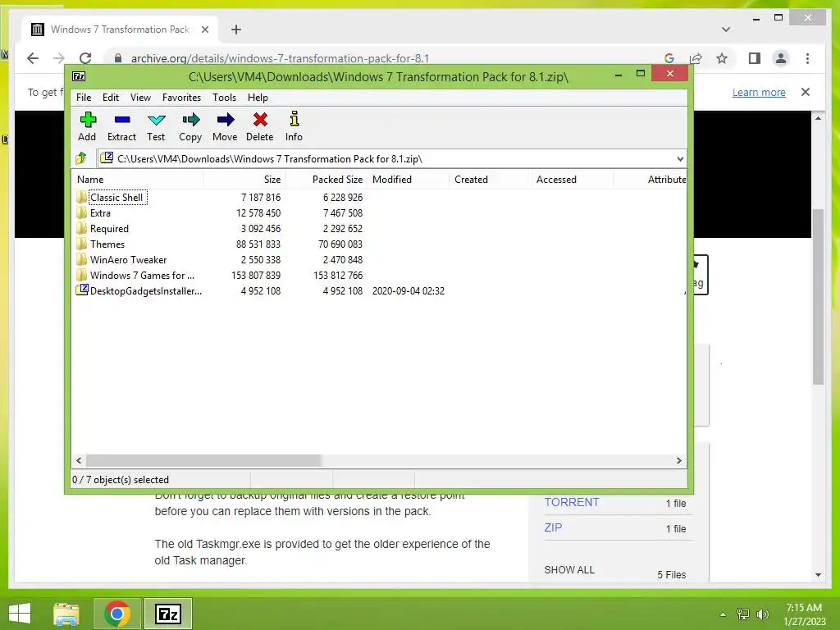Click the 7-Zip path address field
The width and height of the screenshot is (840, 630).
[391, 158]
